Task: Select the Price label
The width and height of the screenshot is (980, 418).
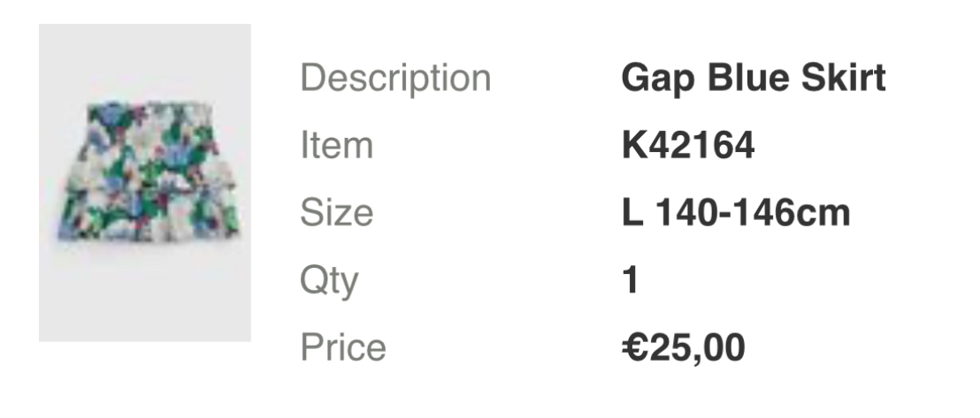Action: click(x=343, y=347)
